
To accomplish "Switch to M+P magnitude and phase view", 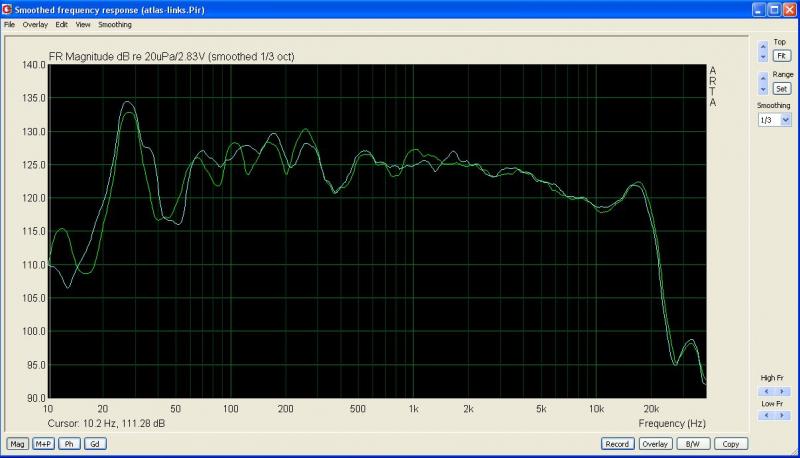I will coord(43,444).
